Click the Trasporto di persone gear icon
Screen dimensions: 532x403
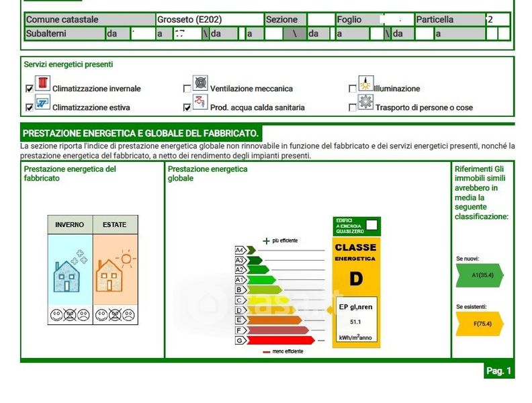pyautogui.click(x=365, y=103)
